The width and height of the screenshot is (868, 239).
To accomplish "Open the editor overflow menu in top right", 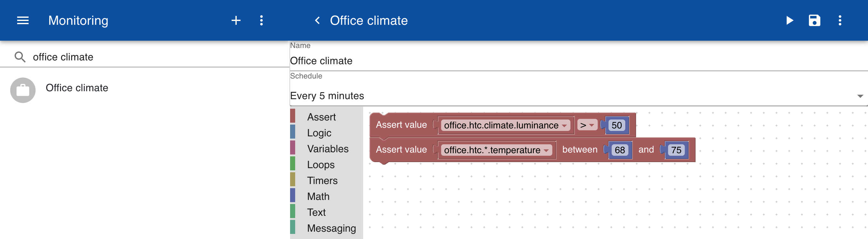I will click(x=840, y=21).
